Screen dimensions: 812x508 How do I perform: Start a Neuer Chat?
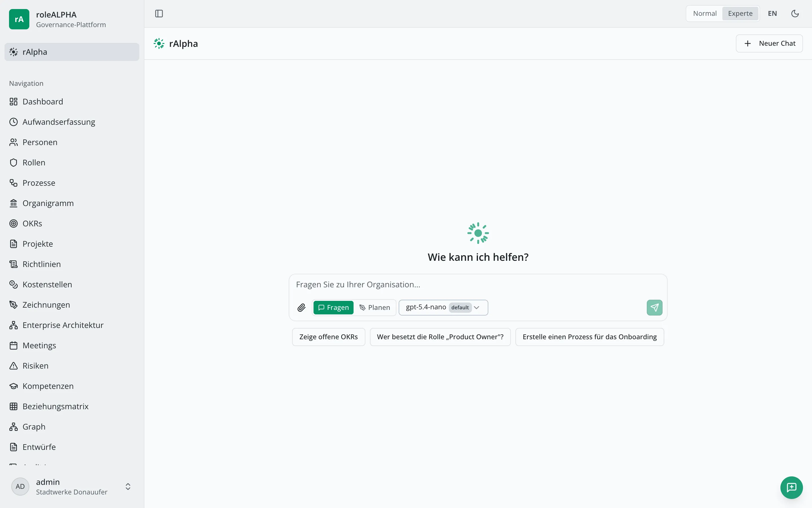tap(769, 43)
